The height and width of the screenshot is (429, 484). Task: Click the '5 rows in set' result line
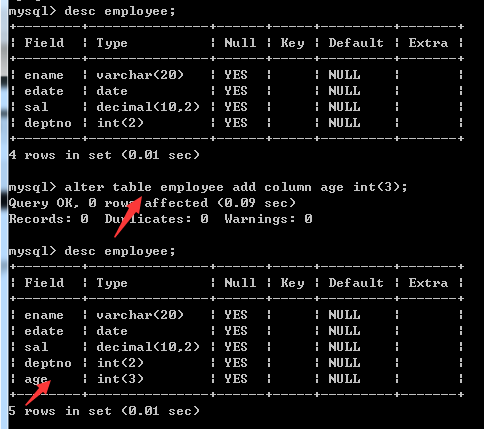[104, 411]
